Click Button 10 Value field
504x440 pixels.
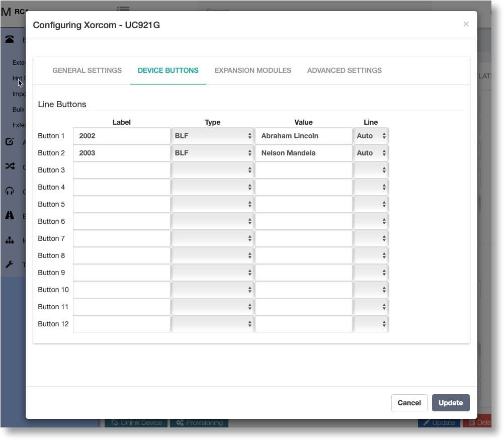[x=303, y=290]
